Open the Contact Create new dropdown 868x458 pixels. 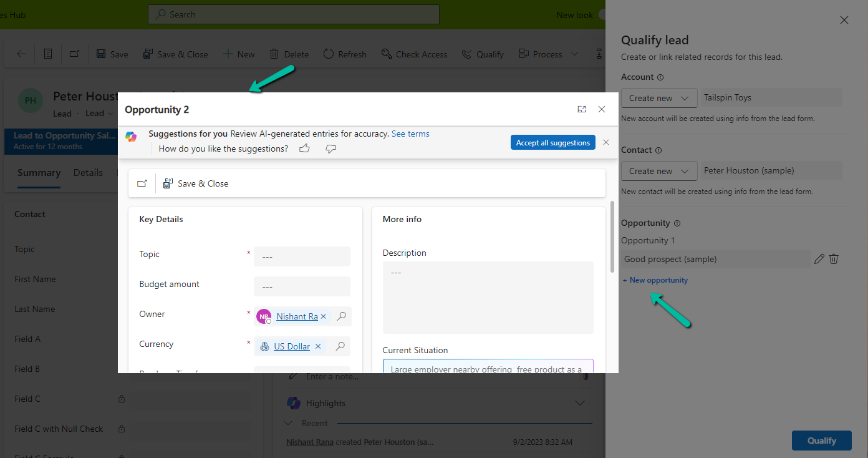[659, 170]
